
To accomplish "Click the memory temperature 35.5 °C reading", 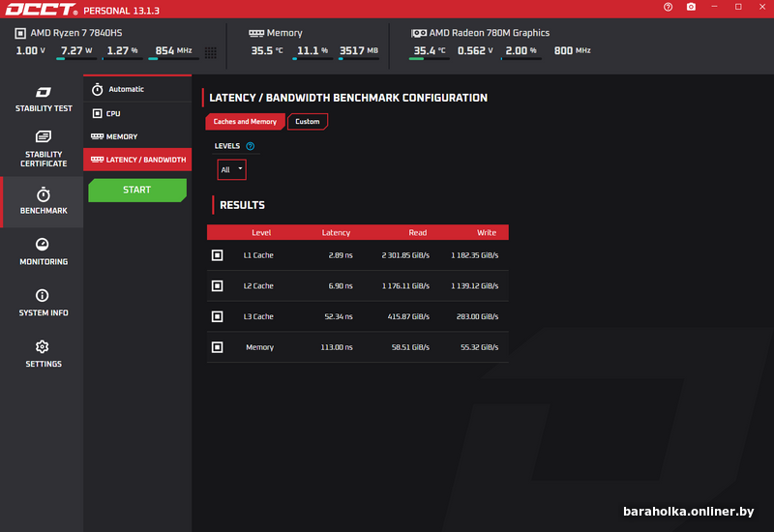I will (x=267, y=50).
